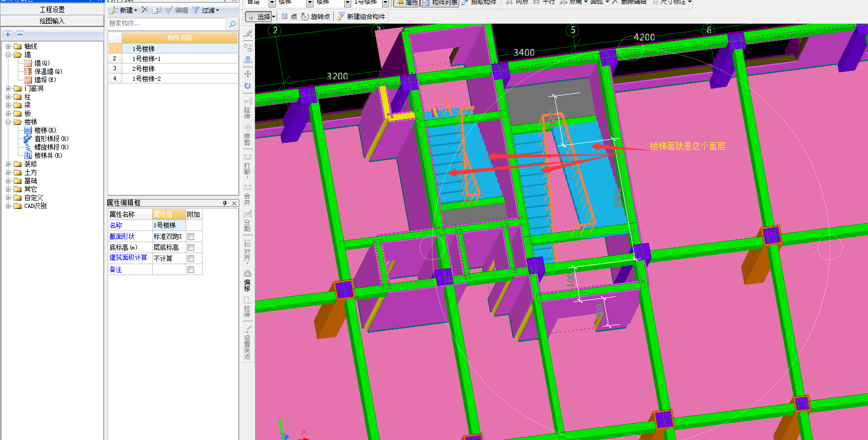Click the Split (分割) tool

tap(248, 222)
